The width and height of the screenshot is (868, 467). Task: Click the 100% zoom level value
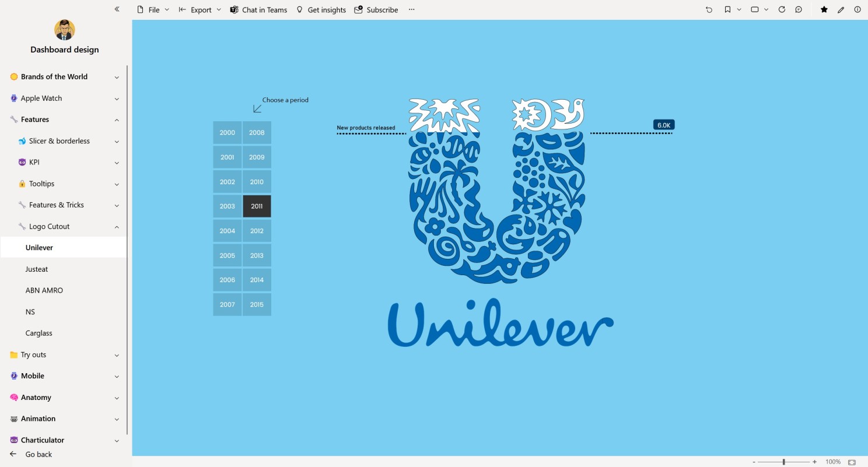coord(833,462)
